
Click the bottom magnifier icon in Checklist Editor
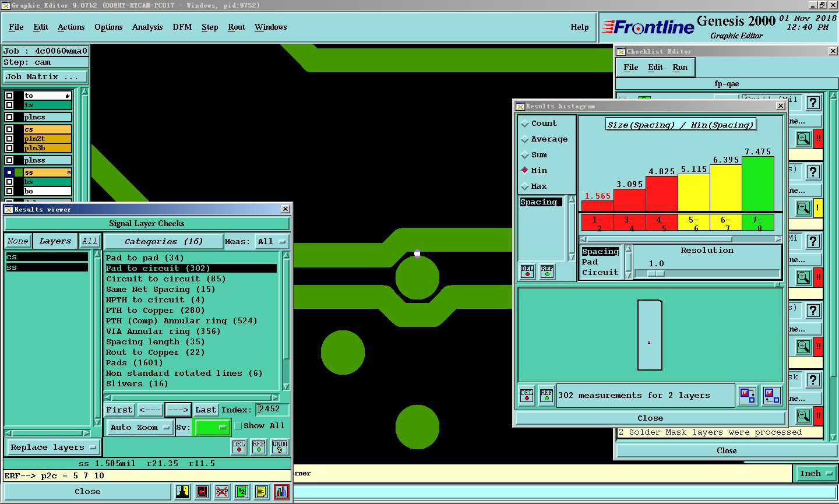coord(803,416)
